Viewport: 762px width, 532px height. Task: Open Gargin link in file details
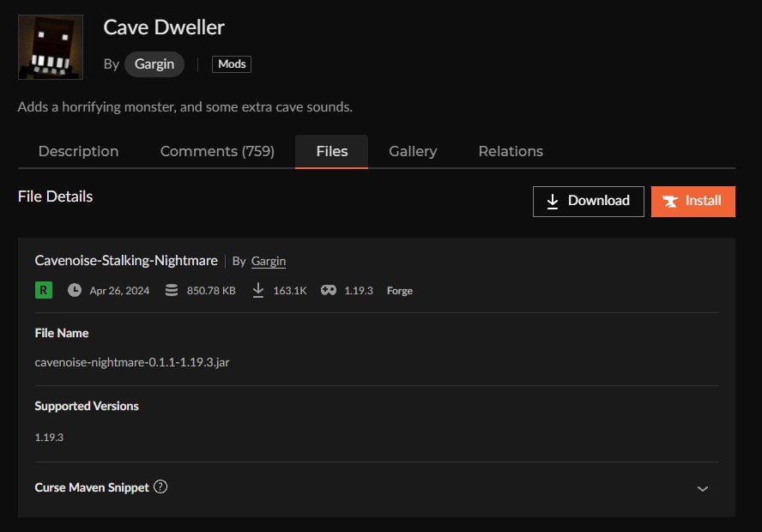coord(269,261)
